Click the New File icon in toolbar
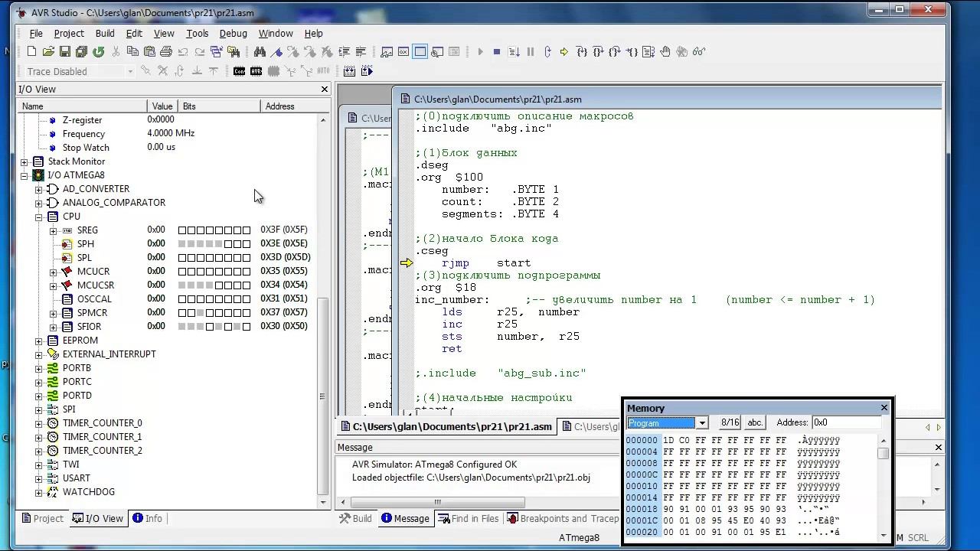The width and height of the screenshot is (980, 551). (31, 51)
